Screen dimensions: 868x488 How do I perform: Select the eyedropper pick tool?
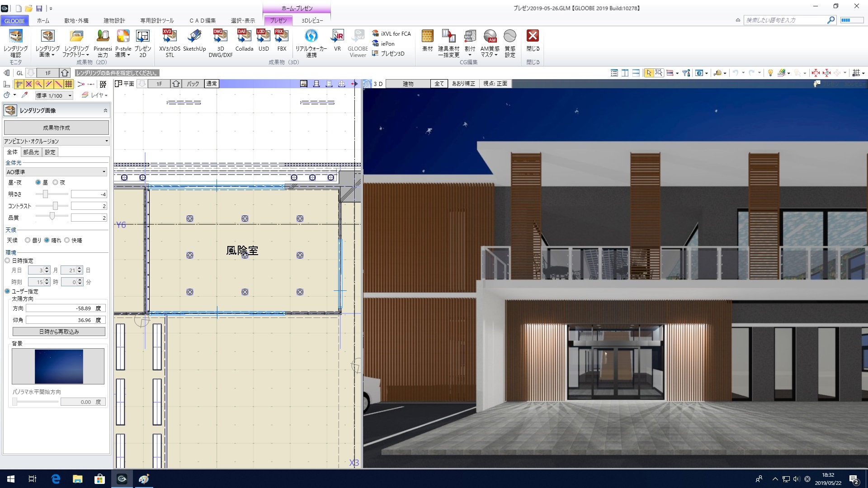tap(24, 95)
